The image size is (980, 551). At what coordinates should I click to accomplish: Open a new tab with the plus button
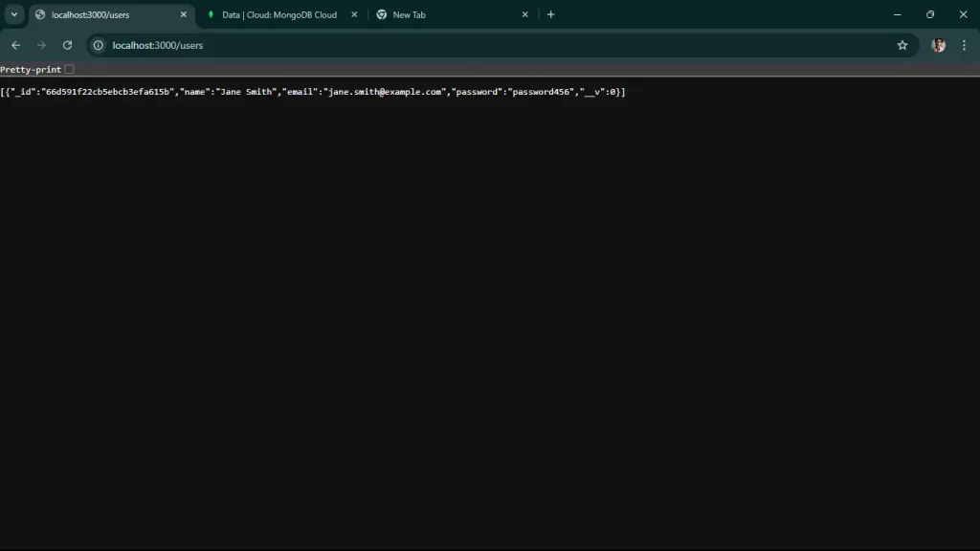click(x=550, y=14)
